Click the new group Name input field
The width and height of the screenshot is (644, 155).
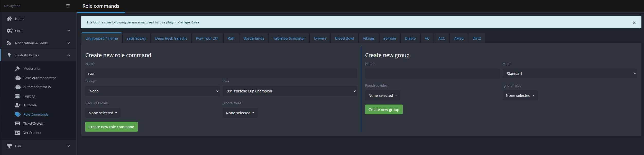point(432,74)
